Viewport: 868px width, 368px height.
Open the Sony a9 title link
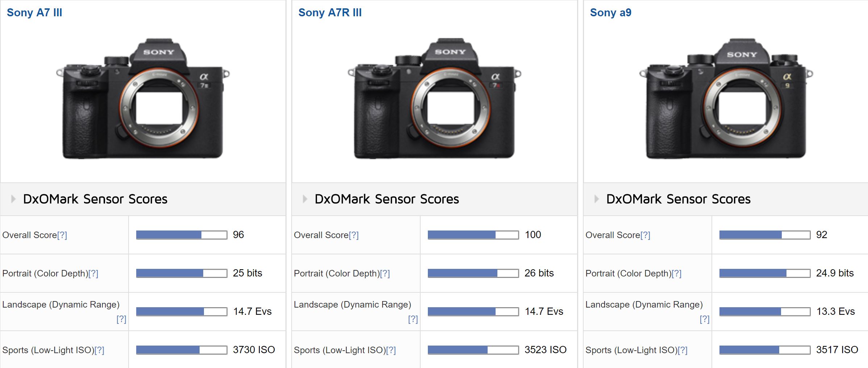[x=610, y=13]
